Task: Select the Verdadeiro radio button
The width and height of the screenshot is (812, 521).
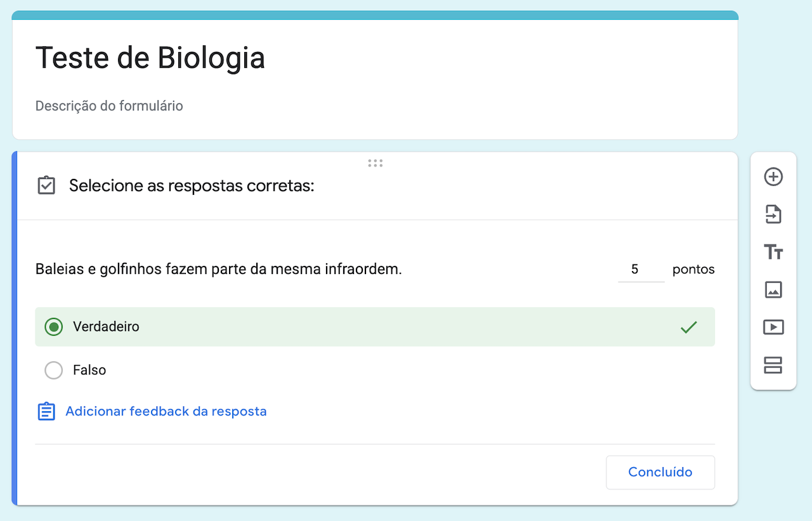Action: tap(54, 327)
